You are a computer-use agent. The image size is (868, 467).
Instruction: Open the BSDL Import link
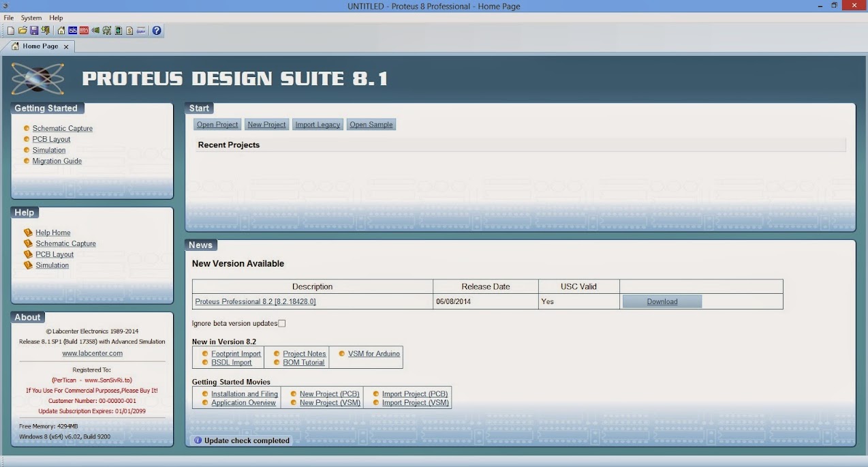[x=232, y=363]
